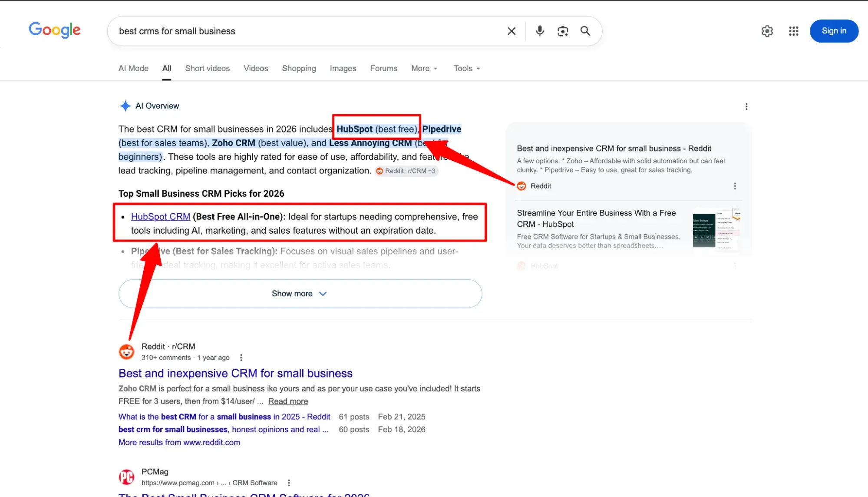Switch to Shopping tab
This screenshot has height=497, width=868.
point(299,68)
